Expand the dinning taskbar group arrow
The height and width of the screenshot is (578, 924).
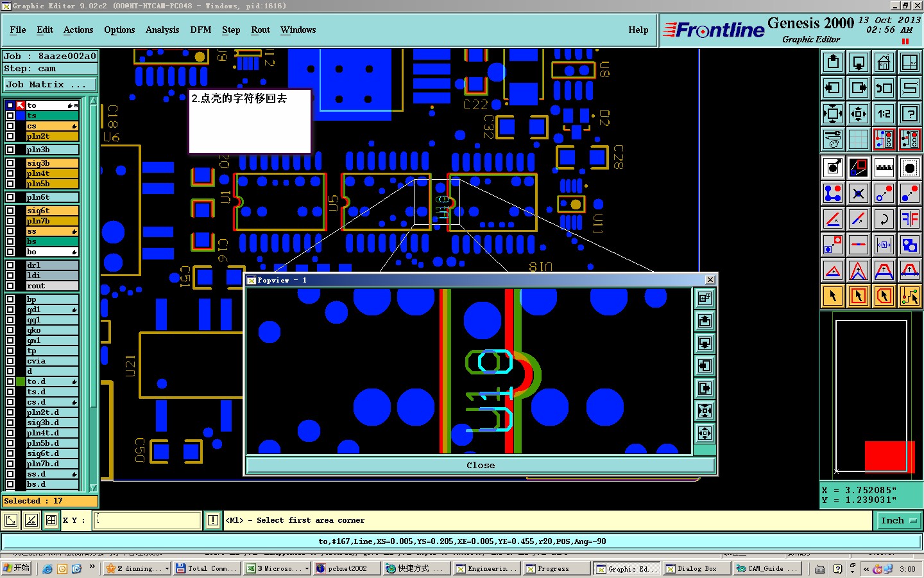[x=167, y=568]
